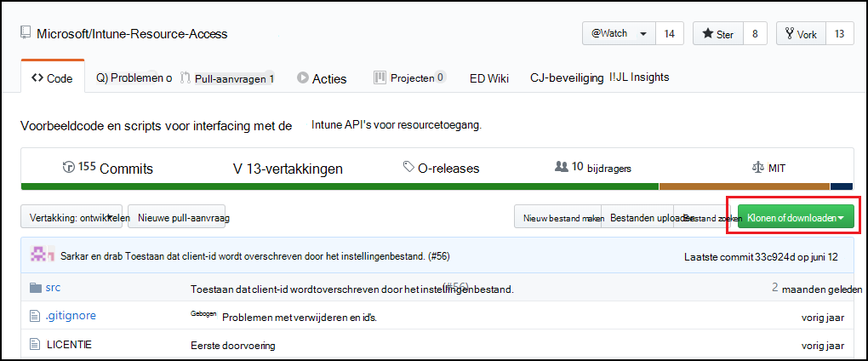The image size is (868, 361).
Task: Switch to the Code tab
Action: click(x=53, y=78)
